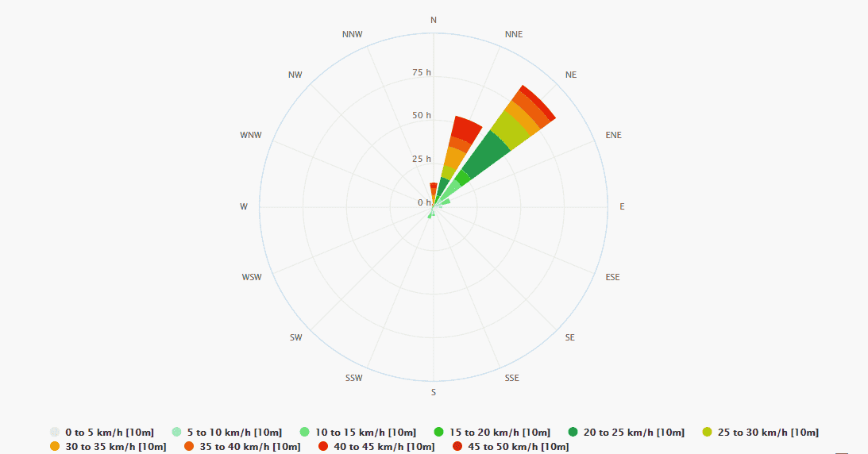Click the small red bar pointing north

click(434, 187)
